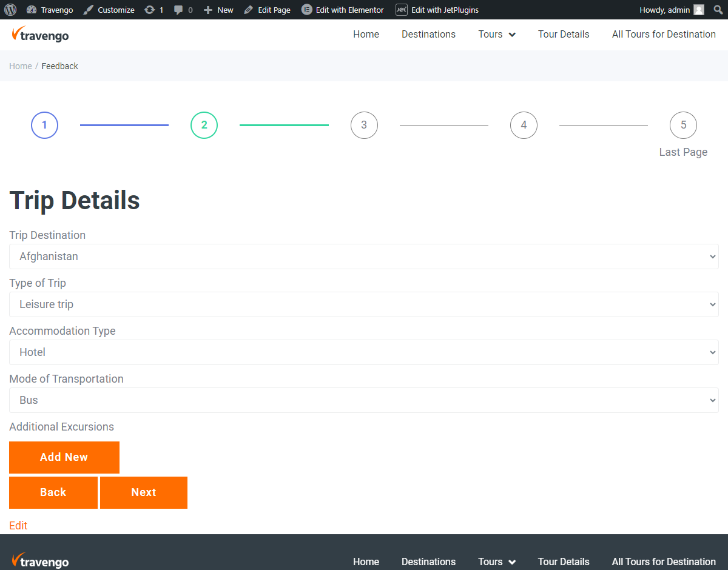Open the search magnifier in the admin bar

tap(718, 10)
